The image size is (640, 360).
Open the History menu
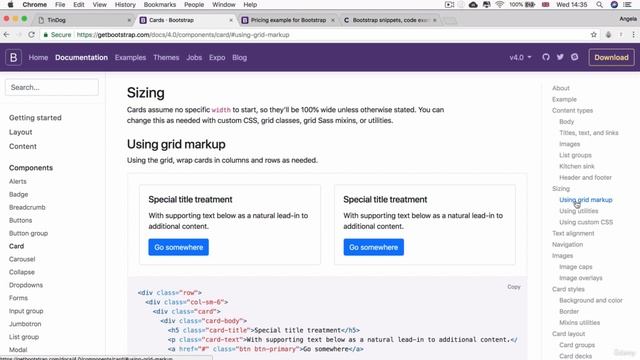pos(125,4)
